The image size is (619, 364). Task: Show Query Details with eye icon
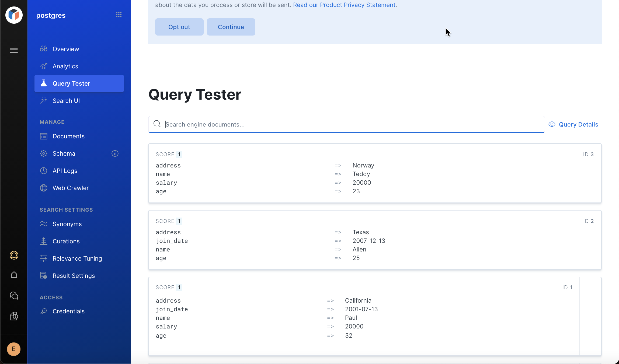[x=573, y=124]
